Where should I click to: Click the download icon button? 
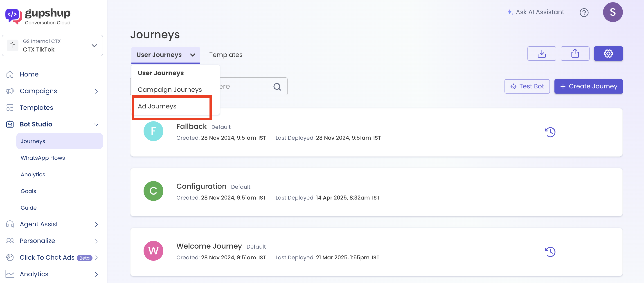point(541,54)
